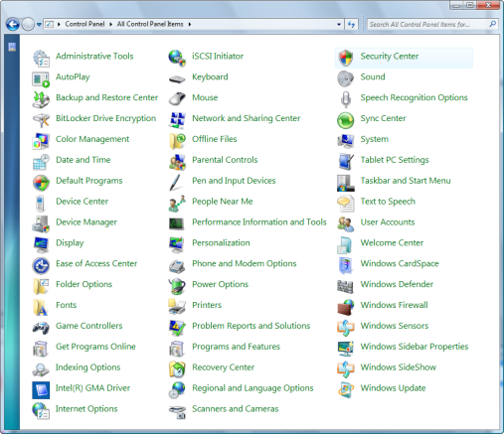The image size is (504, 434).
Task: Click the Back navigation arrow button
Action: 13,24
